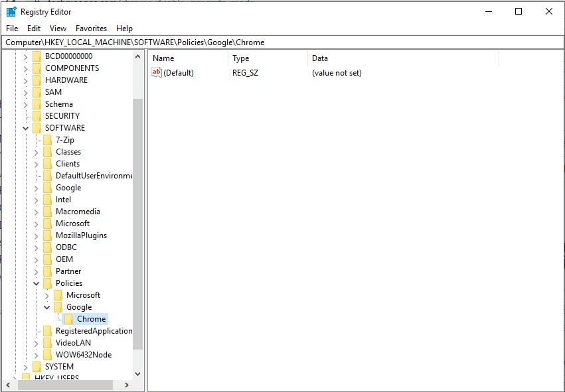Viewport: 565px width, 392px height.
Task: Click the folder icon beside HARDWARE
Action: coord(37,80)
